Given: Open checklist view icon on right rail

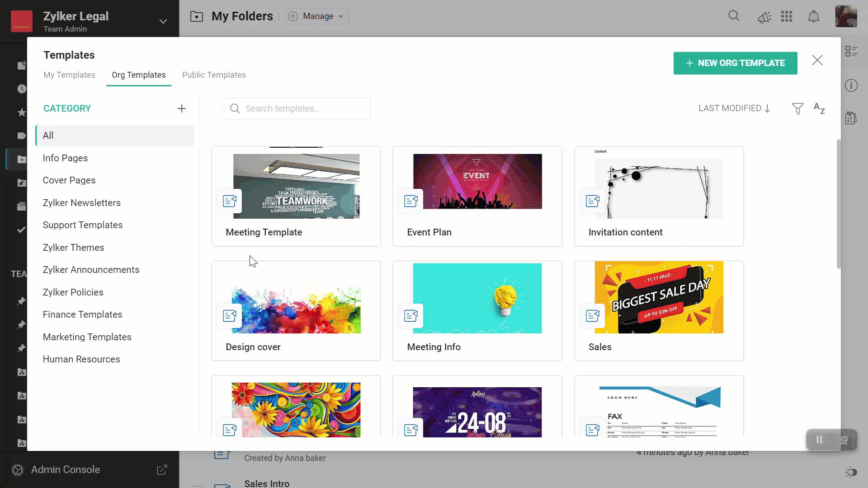Looking at the screenshot, I should [x=851, y=51].
